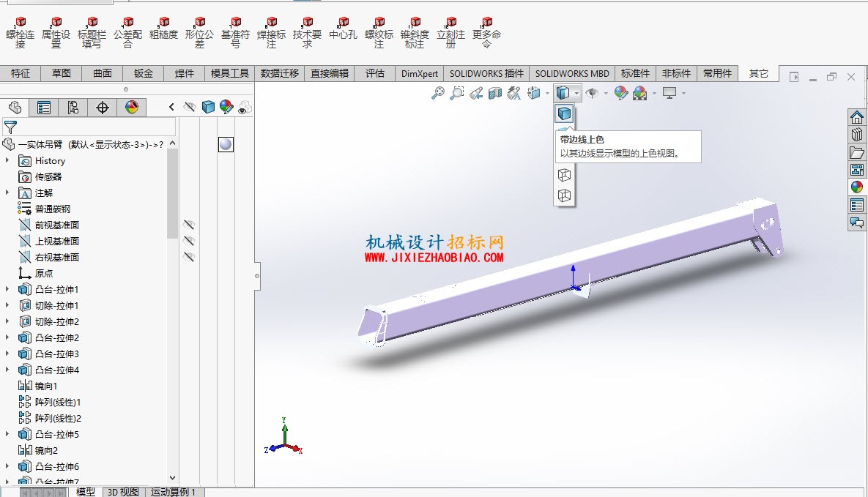
Task: Activate the Section View tool
Action: pyautogui.click(x=495, y=93)
